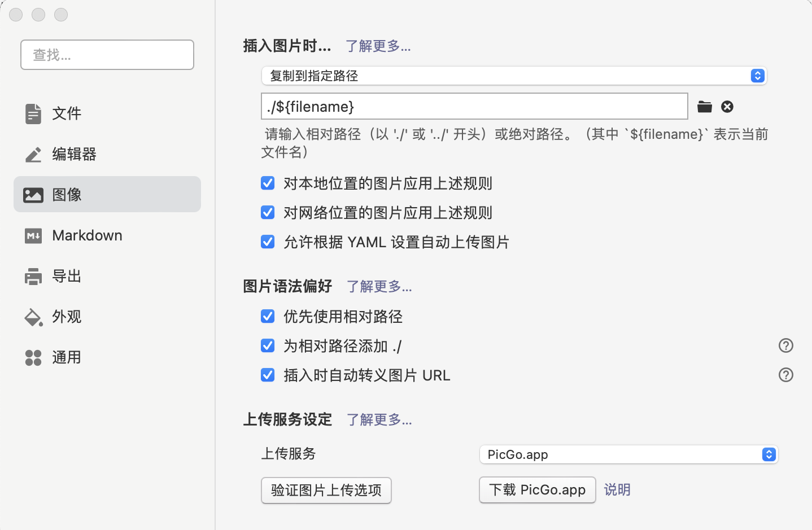Click help icon beside 插入时自动转义图片 URL
This screenshot has height=530, width=812.
(x=785, y=375)
